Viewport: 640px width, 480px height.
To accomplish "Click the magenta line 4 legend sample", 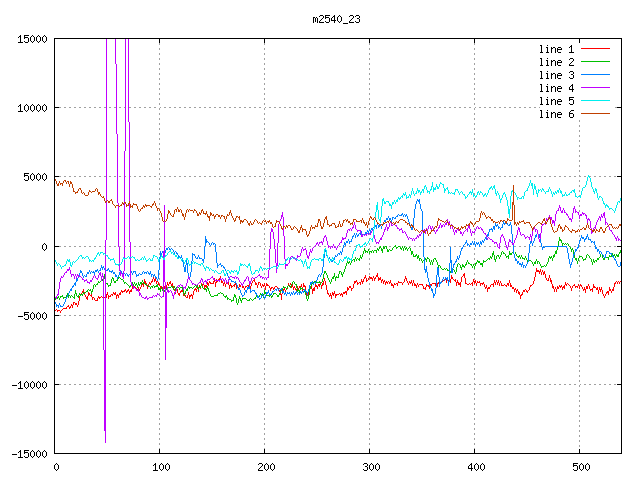I will 595,88.
